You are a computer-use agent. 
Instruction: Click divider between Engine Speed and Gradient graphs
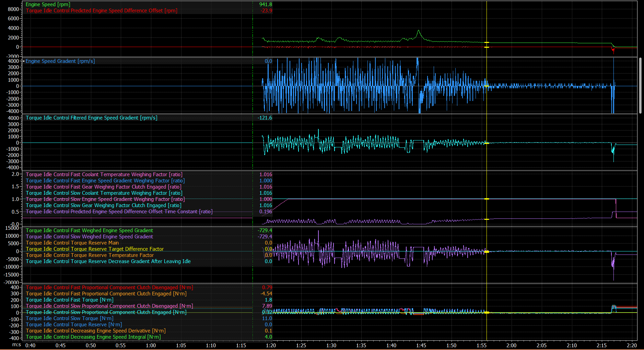pyautogui.click(x=329, y=57)
